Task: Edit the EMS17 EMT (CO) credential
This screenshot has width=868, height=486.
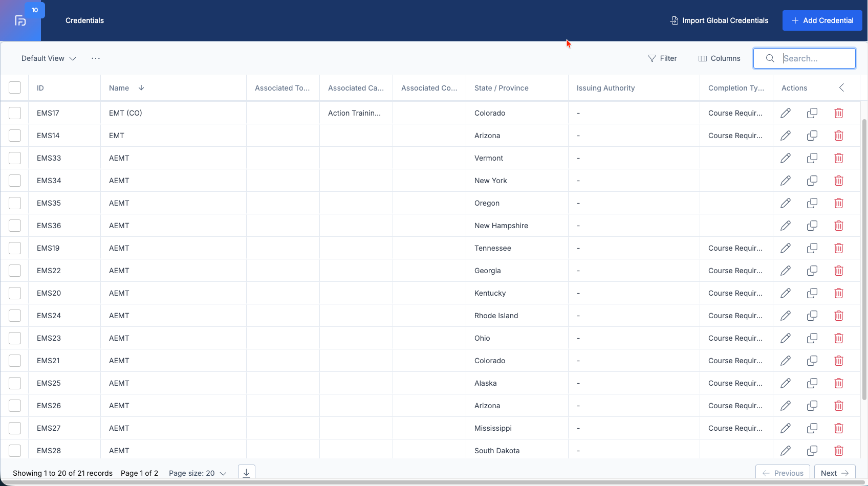Action: tap(786, 113)
